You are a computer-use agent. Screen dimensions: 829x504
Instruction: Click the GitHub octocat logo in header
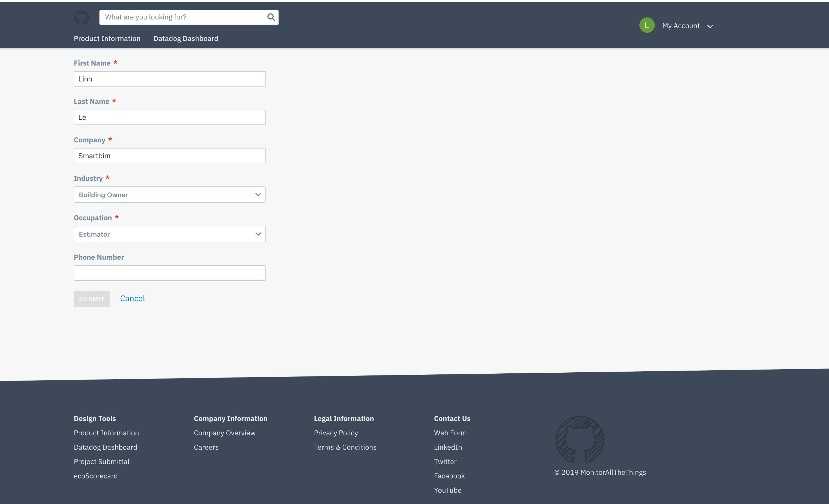click(81, 17)
